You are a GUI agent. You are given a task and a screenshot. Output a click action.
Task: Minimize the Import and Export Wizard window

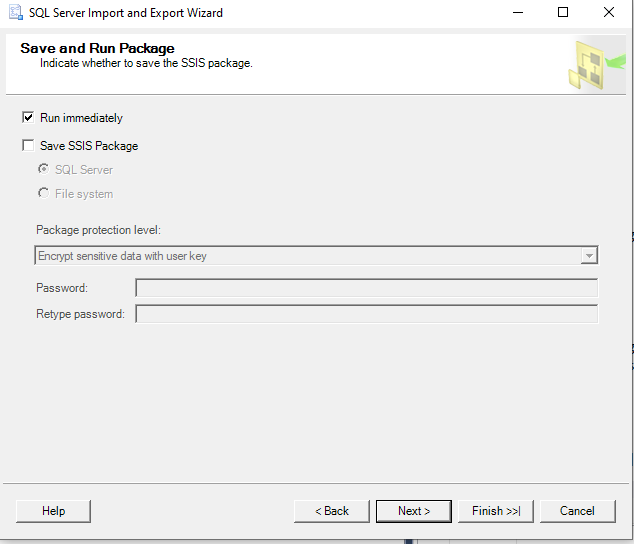(x=518, y=13)
